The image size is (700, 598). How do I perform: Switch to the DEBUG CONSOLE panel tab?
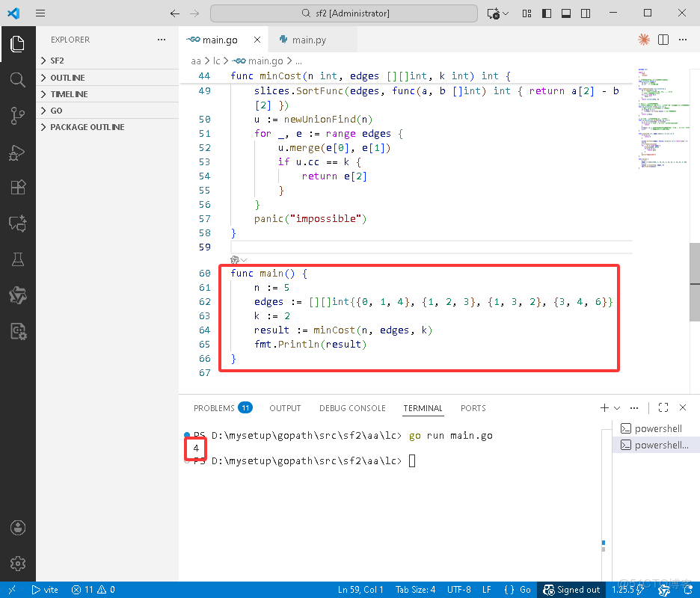[352, 408]
